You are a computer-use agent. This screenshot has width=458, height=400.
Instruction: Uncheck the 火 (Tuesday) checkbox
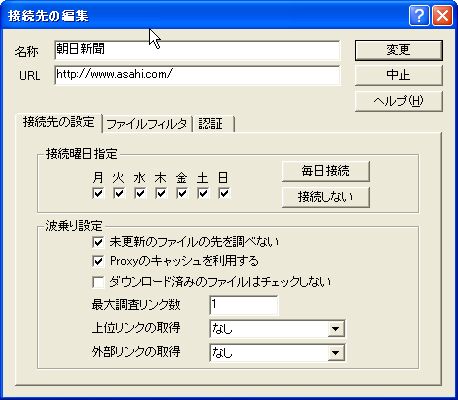pyautogui.click(x=119, y=193)
